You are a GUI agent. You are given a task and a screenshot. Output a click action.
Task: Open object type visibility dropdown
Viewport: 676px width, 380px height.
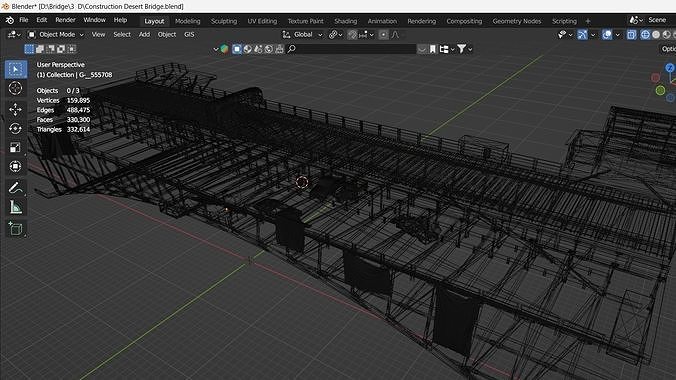565,35
